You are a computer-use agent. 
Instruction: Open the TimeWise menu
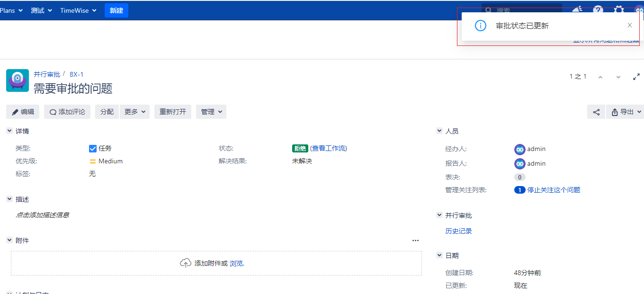pos(78,10)
